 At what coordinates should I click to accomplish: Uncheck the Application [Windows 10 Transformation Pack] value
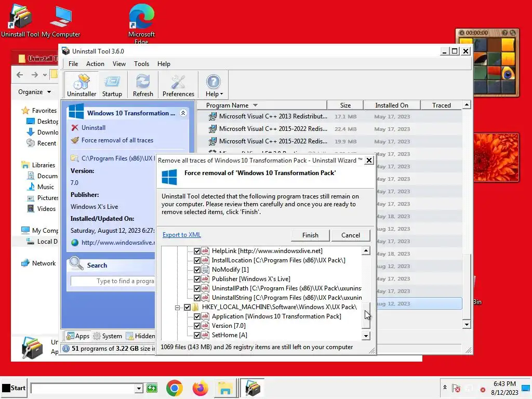pos(197,316)
